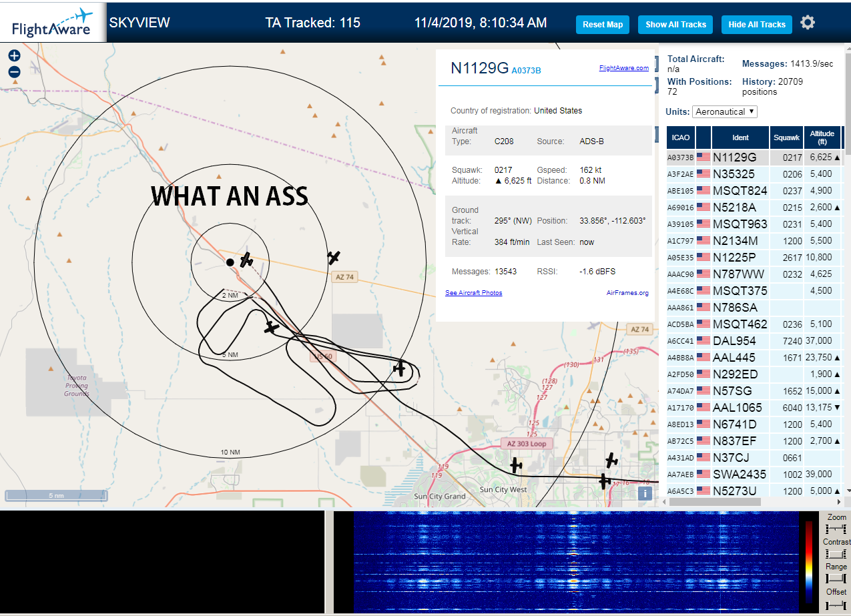Click the horizontal scrollbar right arrow under table

tap(839, 501)
